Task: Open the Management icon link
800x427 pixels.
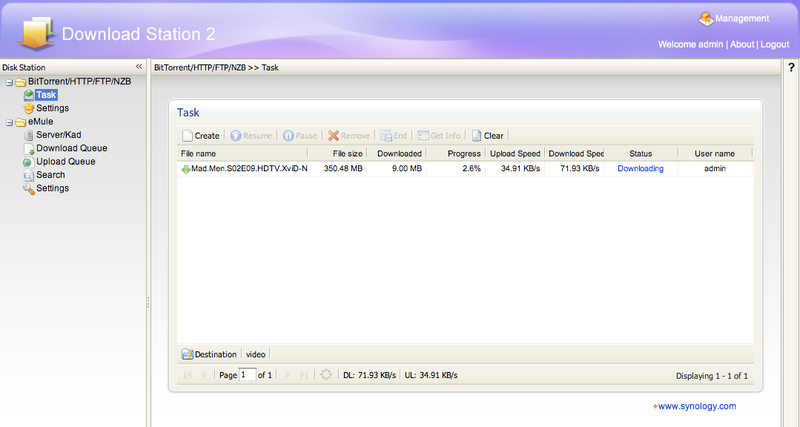Action: pyautogui.click(x=734, y=19)
